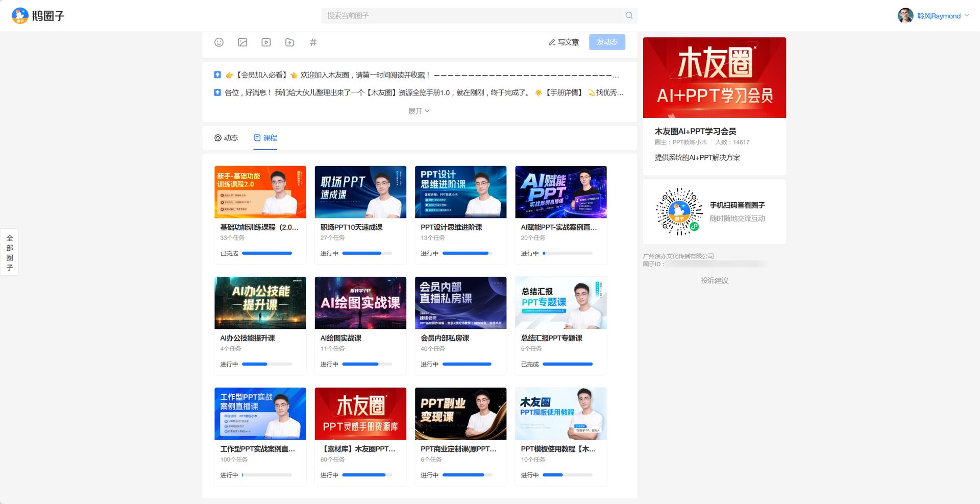
Task: Open PPT灵感手册资源库 thumbnail
Action: (360, 414)
